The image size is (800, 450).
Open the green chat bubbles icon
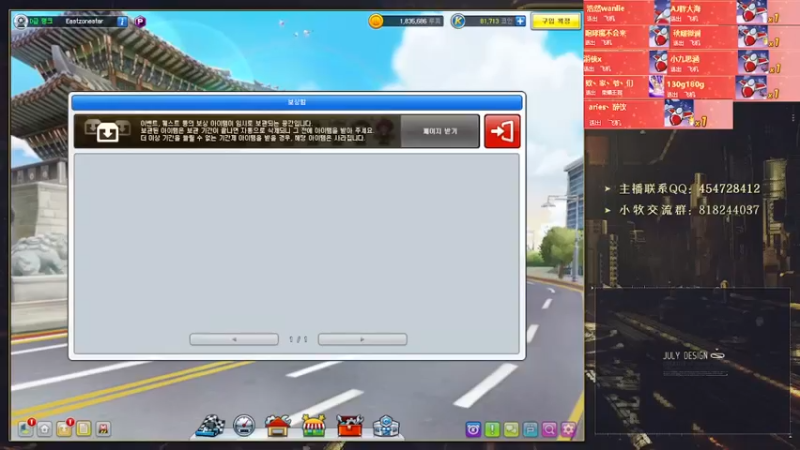[x=511, y=430]
